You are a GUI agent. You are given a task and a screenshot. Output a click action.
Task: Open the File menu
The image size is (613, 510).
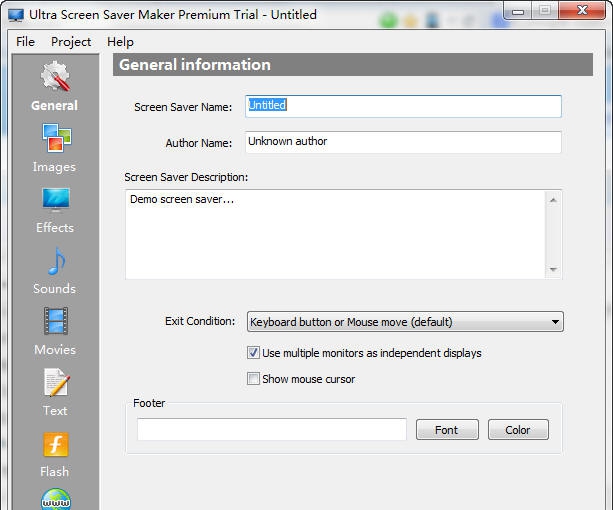click(25, 41)
